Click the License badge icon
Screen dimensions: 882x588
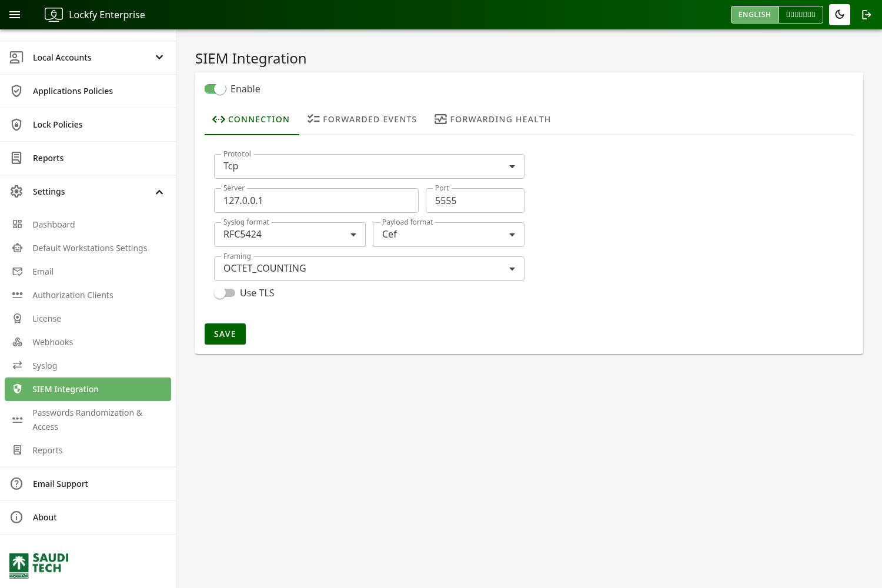pyautogui.click(x=18, y=319)
